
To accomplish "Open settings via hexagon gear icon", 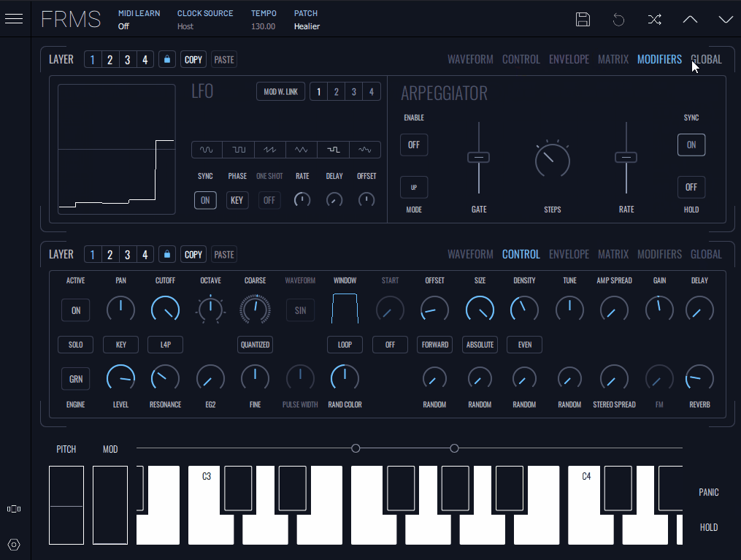I will tap(14, 544).
